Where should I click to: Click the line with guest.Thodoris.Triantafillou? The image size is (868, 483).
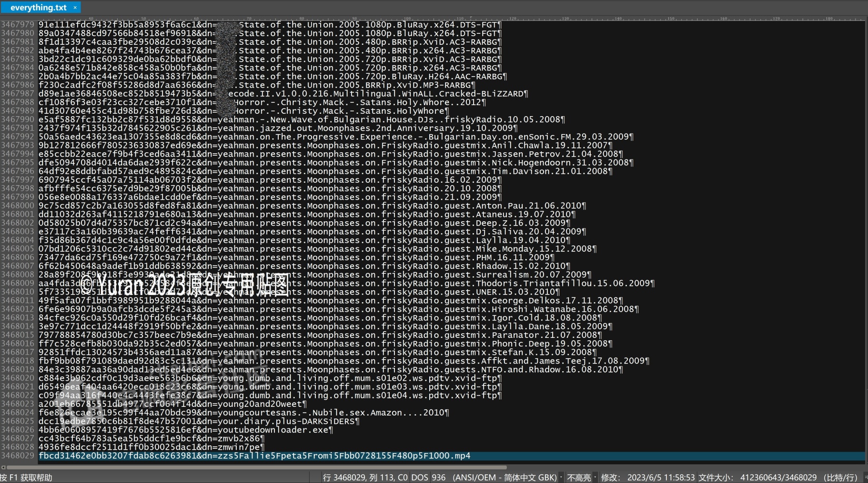347,283
